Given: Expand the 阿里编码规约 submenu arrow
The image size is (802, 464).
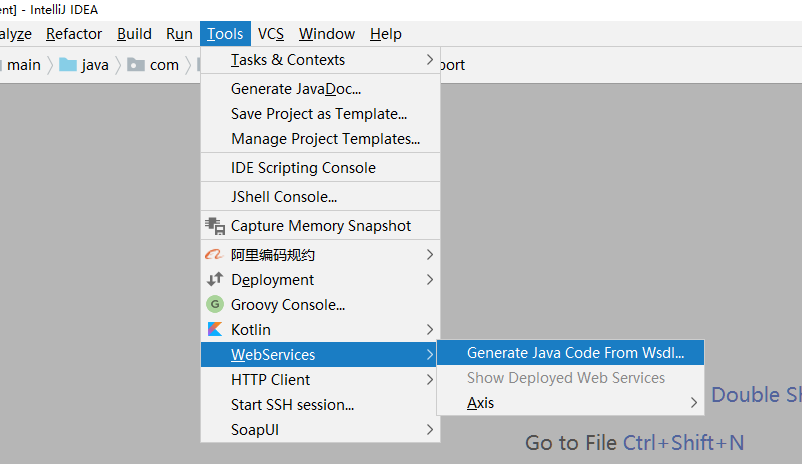Looking at the screenshot, I should point(430,254).
